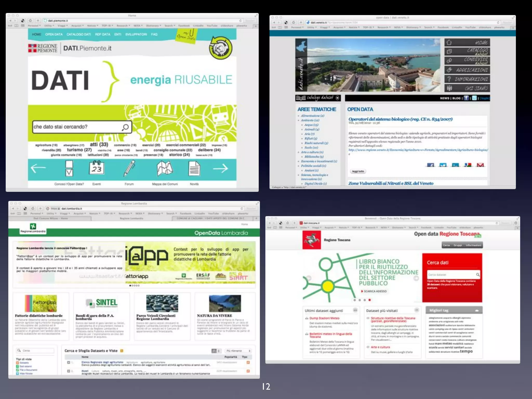This screenshot has width=532, height=399.
Task: Open the Più rilevante sort dropdown
Action: click(x=238, y=351)
